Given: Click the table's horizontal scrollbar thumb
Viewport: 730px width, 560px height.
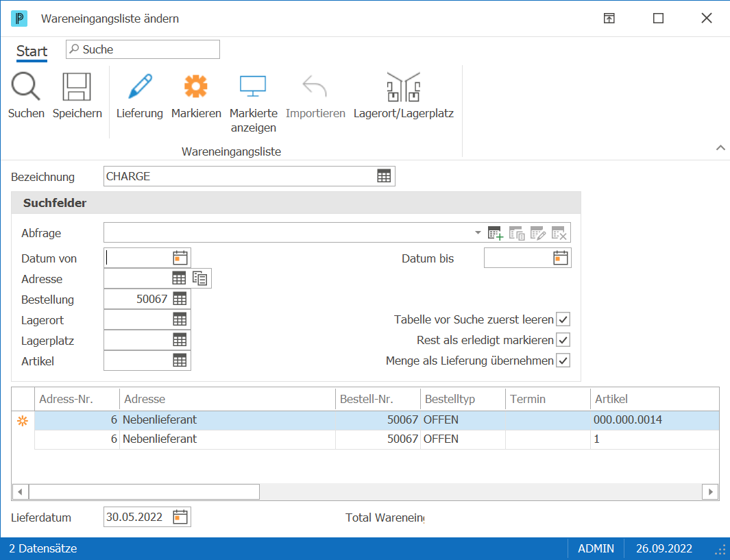Looking at the screenshot, I should 145,491.
